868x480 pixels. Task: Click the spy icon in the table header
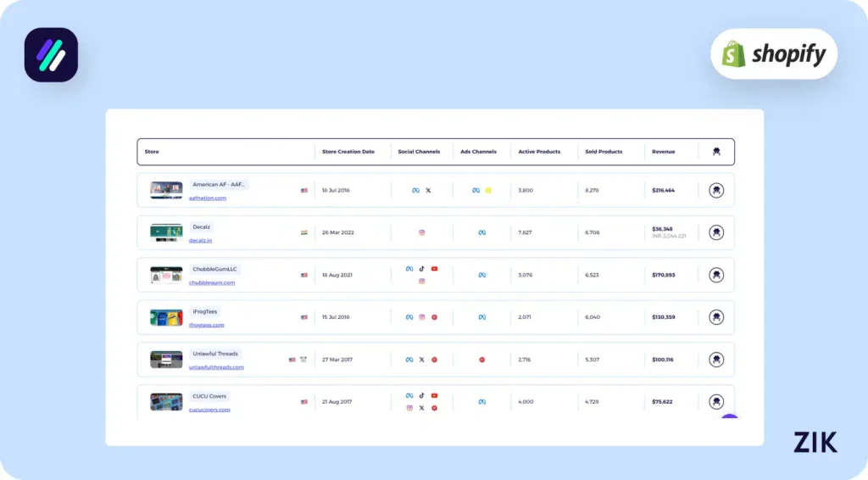point(715,152)
